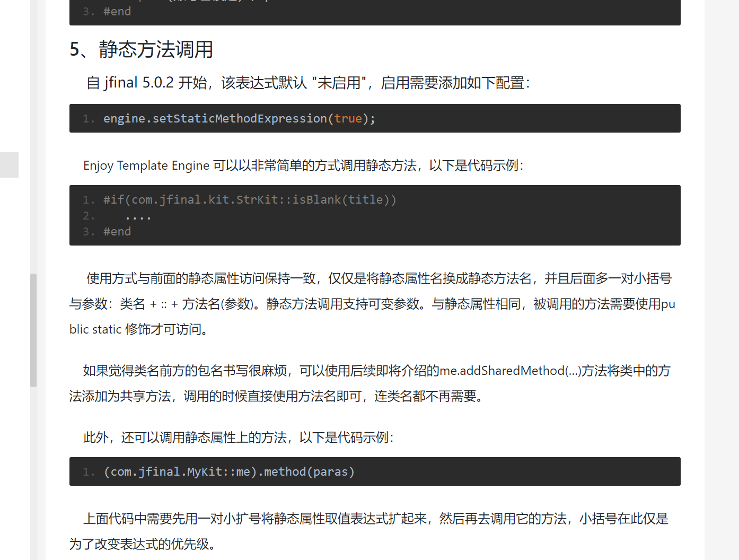The width and height of the screenshot is (739, 560).
Task: Click the line starting "上面代码中需要先用"
Action: pos(375,519)
